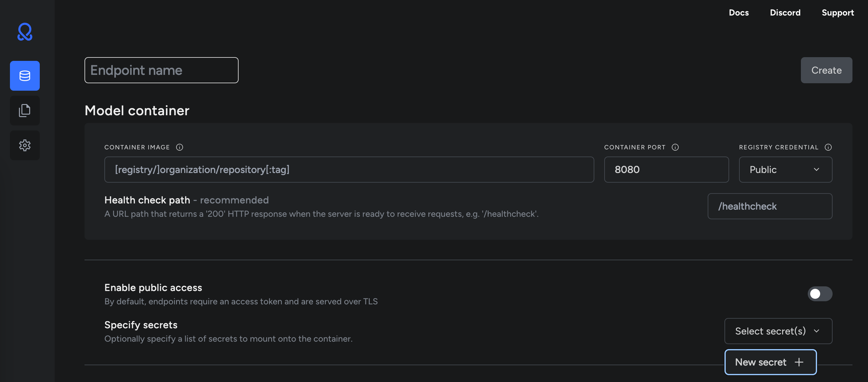This screenshot has width=868, height=382.
Task: Focus the Endpoint name field
Action: click(162, 70)
